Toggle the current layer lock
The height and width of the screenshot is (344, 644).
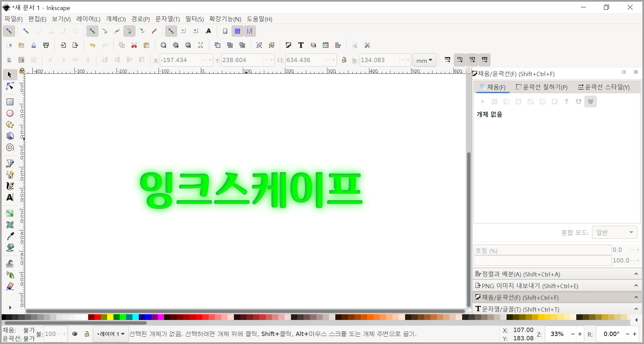click(x=87, y=334)
